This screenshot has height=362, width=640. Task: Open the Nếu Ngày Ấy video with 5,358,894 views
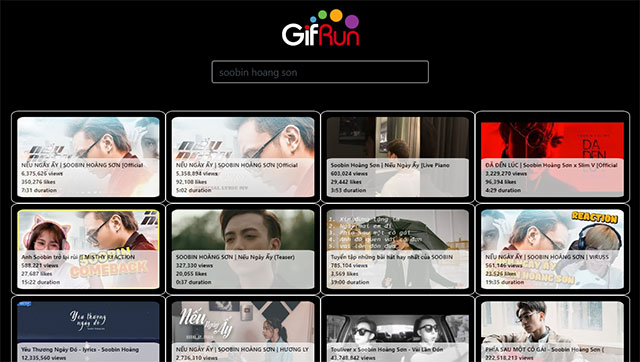pos(243,157)
